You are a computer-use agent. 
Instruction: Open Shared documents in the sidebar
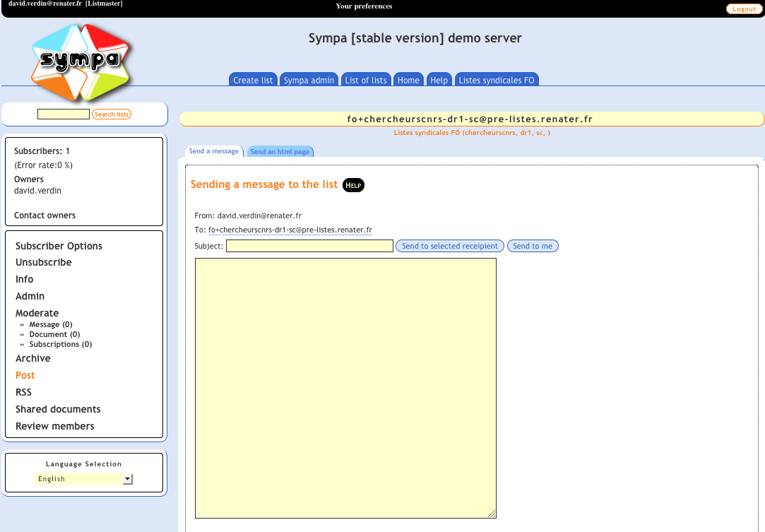(x=58, y=409)
